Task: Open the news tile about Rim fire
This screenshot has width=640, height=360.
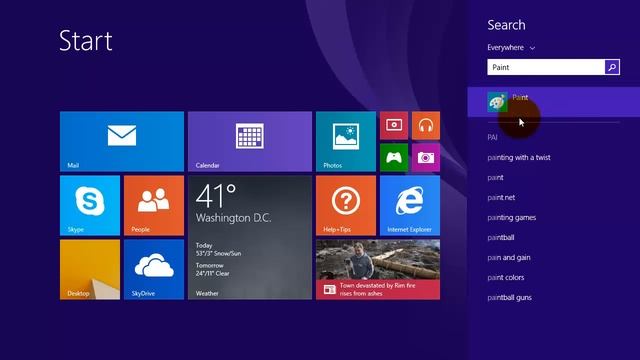Action: pyautogui.click(x=378, y=269)
